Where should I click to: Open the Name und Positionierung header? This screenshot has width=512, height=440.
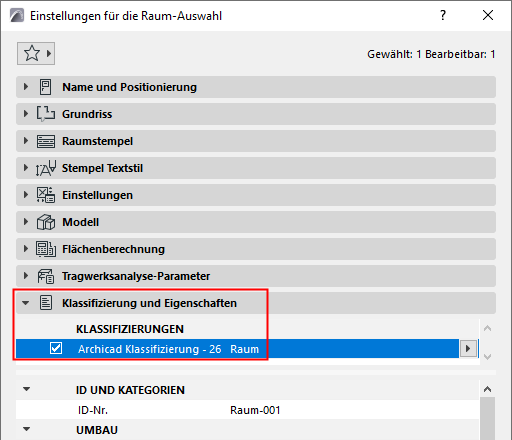point(256,87)
